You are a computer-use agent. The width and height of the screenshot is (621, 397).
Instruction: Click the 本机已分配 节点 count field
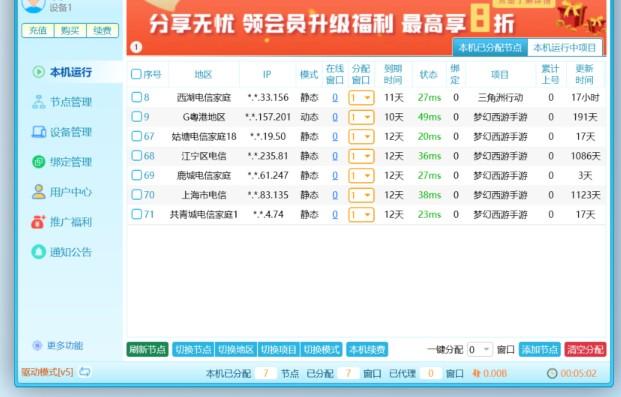[x=266, y=373]
